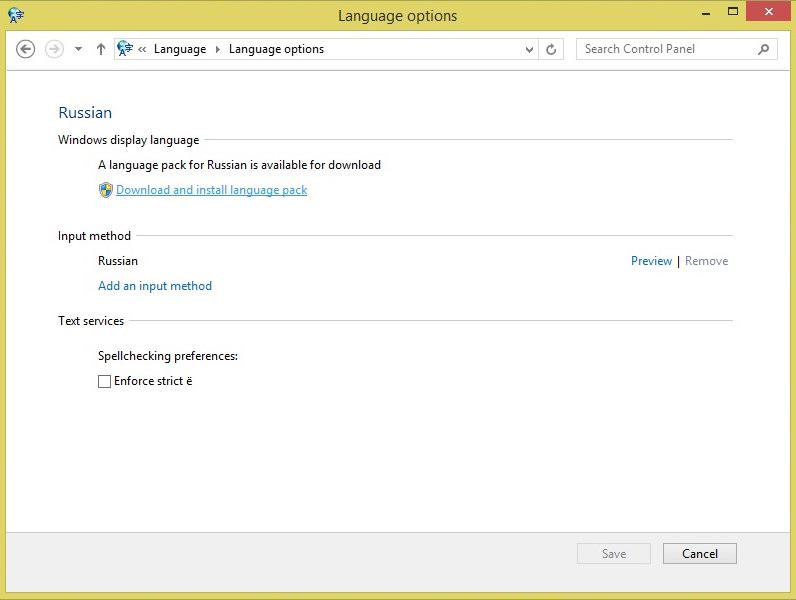This screenshot has width=796, height=600.
Task: Enable the Enforce strict ё checkbox
Action: pos(104,381)
